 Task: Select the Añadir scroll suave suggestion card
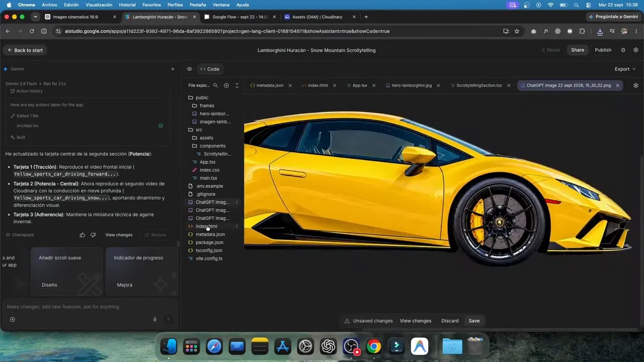coord(67,271)
